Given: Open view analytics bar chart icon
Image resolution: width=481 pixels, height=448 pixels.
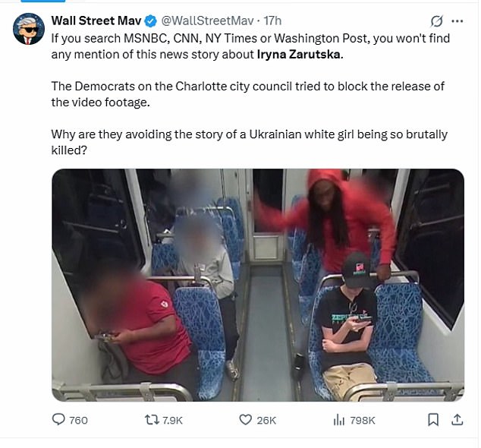Looking at the screenshot, I should [x=338, y=420].
